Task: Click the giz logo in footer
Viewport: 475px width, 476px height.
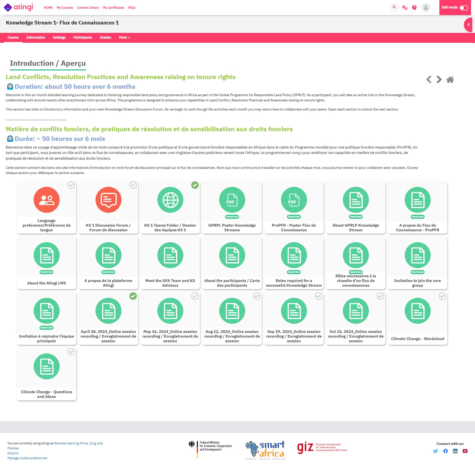Action: coord(322,448)
